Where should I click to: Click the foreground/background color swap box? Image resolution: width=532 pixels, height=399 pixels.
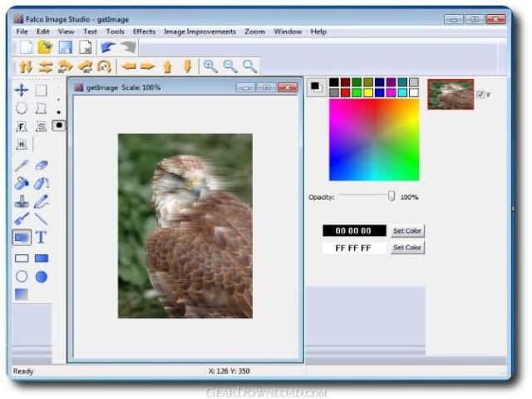coord(317,87)
